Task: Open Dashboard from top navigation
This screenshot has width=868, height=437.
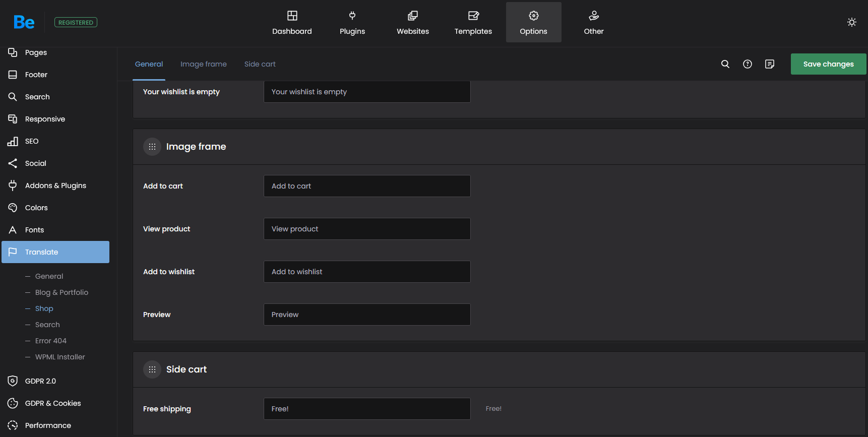Action: pos(292,23)
